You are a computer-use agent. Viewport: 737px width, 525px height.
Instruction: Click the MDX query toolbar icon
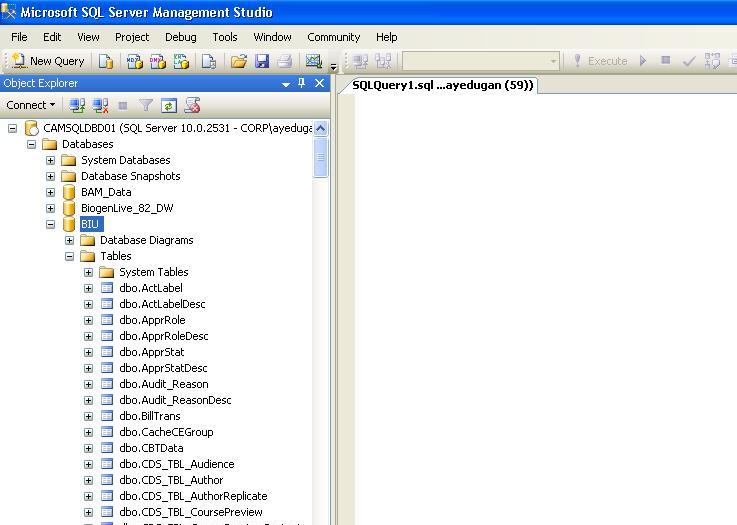click(x=135, y=61)
